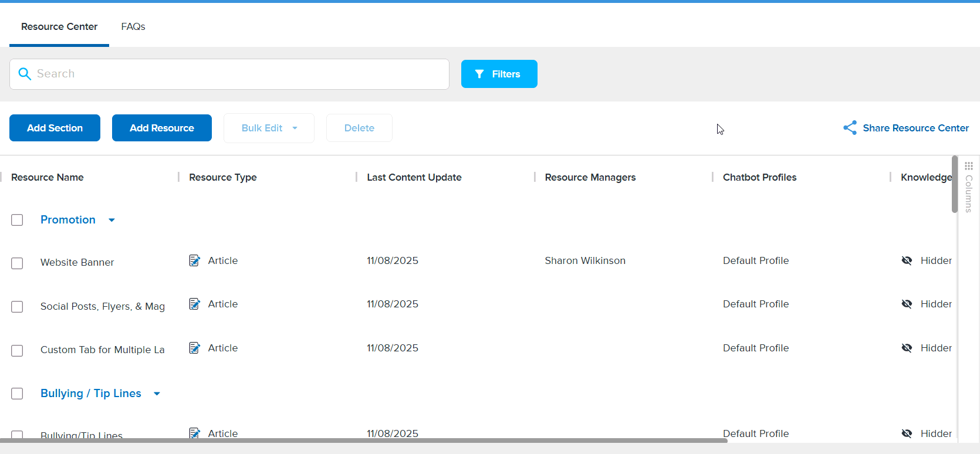Viewport: 980px width, 454px height.
Task: Select the Bullying / Tip Lines section checkbox
Action: click(x=17, y=394)
